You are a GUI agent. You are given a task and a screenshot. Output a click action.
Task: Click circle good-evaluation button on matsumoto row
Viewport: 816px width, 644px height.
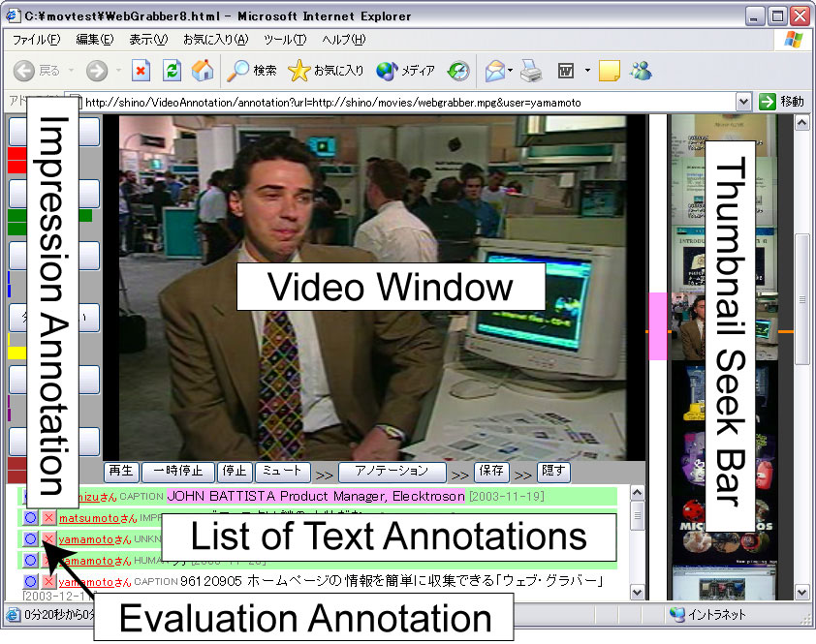pyautogui.click(x=30, y=517)
